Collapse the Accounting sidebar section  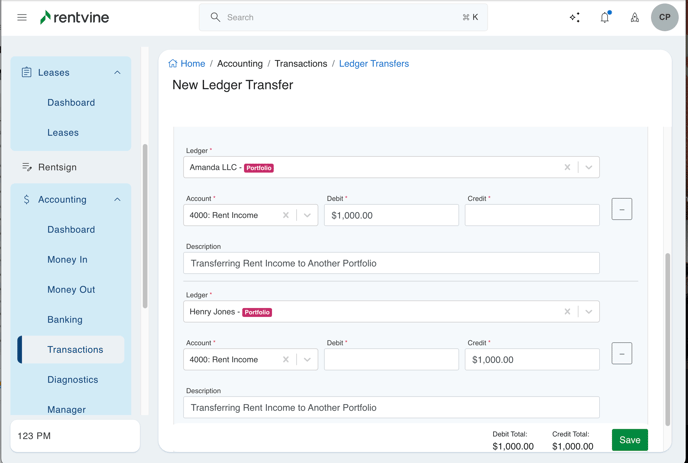click(x=117, y=200)
